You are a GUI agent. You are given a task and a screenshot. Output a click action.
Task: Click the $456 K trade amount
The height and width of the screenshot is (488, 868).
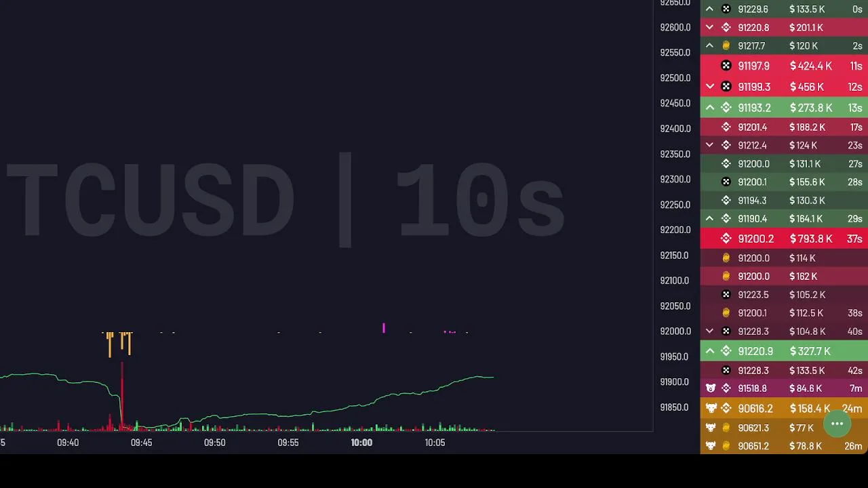point(806,87)
